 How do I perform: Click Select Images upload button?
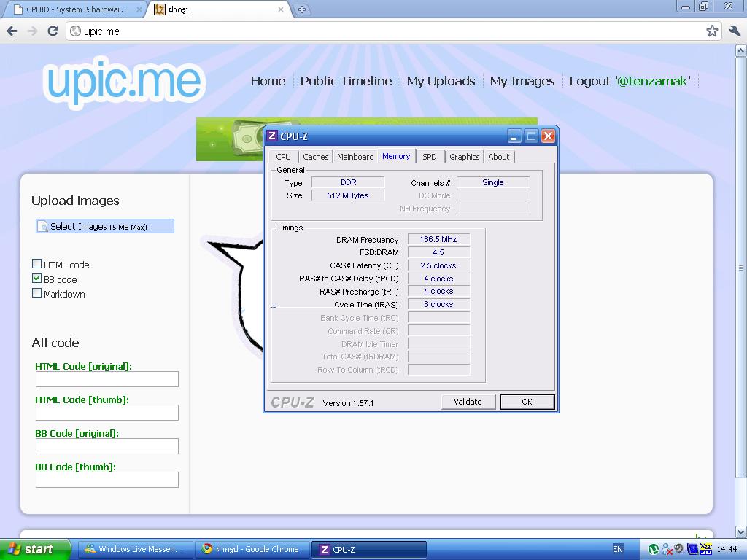[105, 226]
